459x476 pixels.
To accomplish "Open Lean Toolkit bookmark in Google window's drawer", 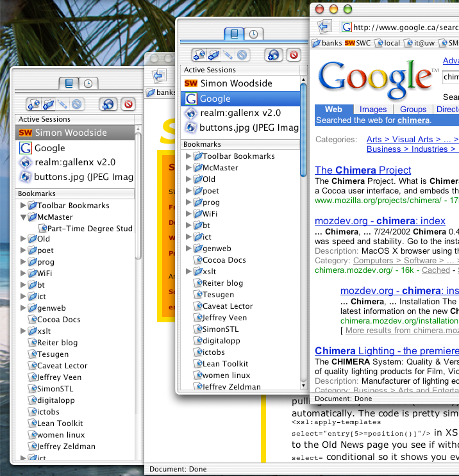I will coord(221,364).
